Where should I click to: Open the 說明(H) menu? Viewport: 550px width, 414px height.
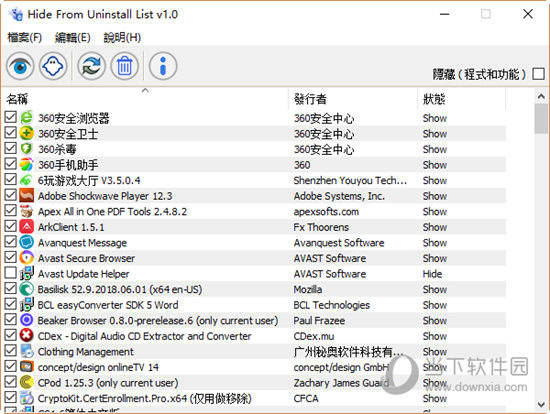122,37
